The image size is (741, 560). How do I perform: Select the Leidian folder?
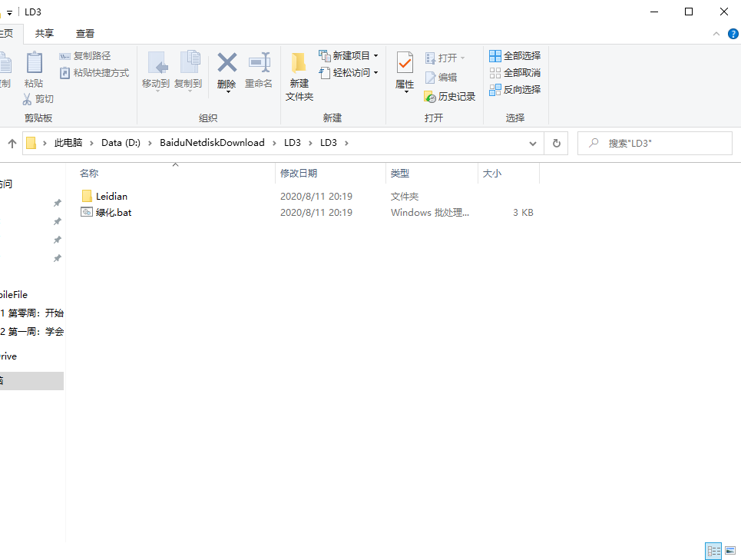pyautogui.click(x=111, y=196)
